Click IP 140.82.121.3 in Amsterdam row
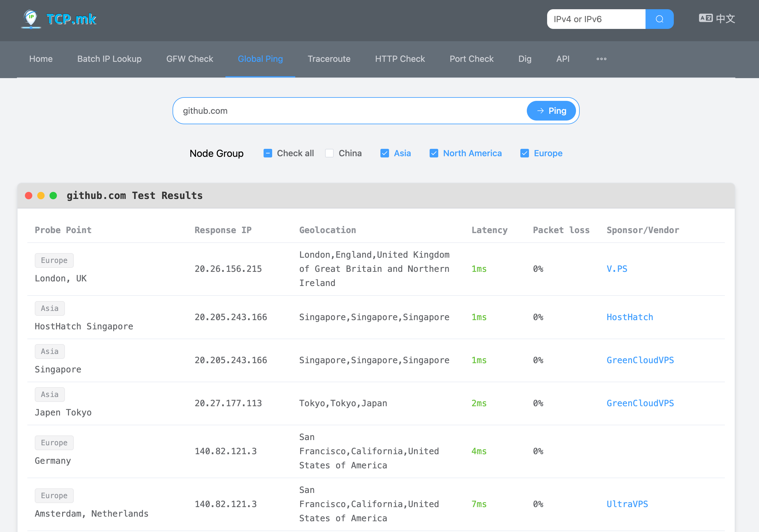Viewport: 759px width, 532px height. (x=225, y=504)
